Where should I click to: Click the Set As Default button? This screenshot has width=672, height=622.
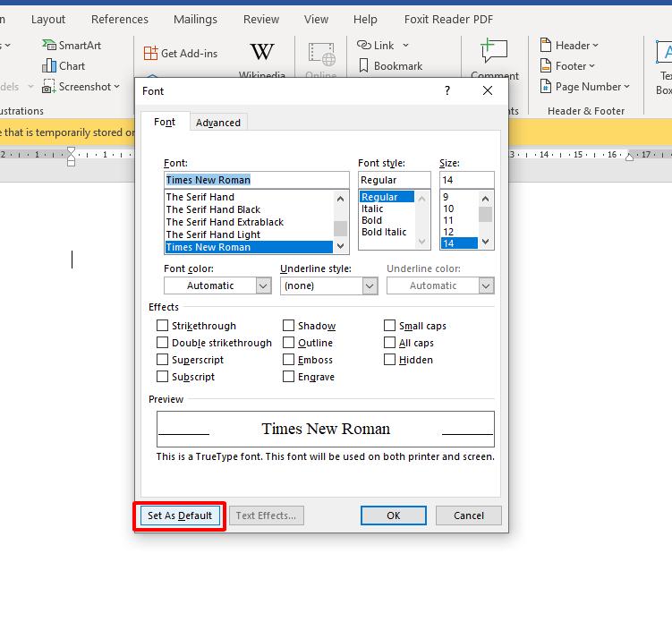point(180,515)
